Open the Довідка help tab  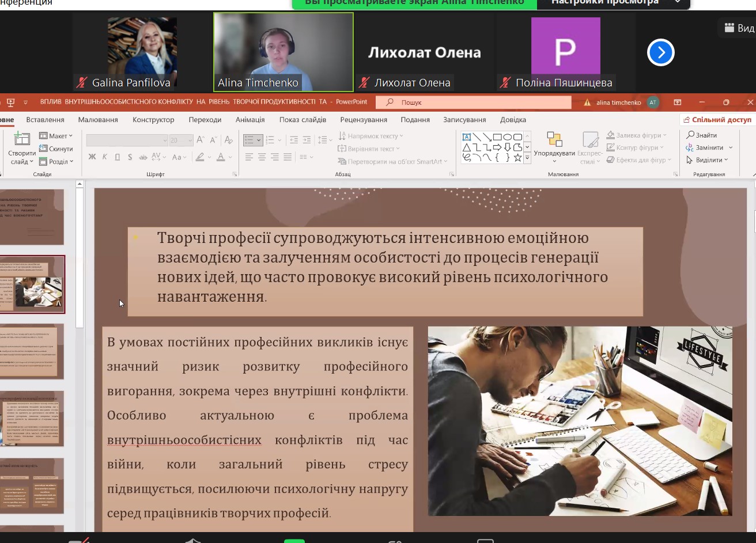point(513,120)
